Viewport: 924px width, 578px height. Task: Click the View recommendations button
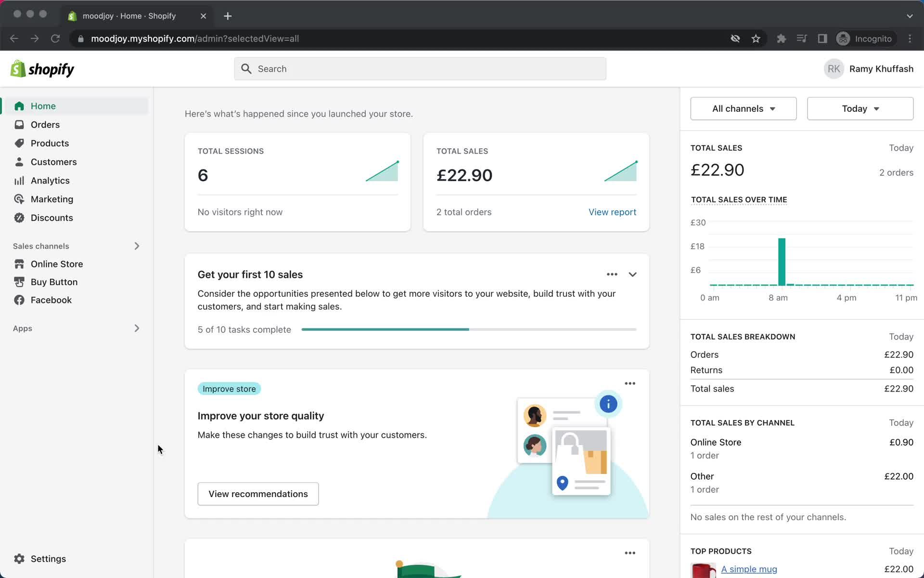coord(258,494)
